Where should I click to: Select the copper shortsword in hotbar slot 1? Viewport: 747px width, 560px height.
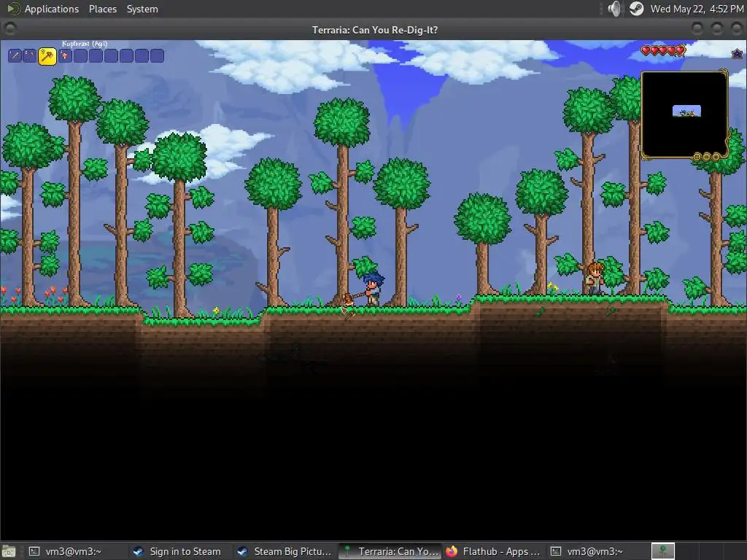(x=15, y=55)
